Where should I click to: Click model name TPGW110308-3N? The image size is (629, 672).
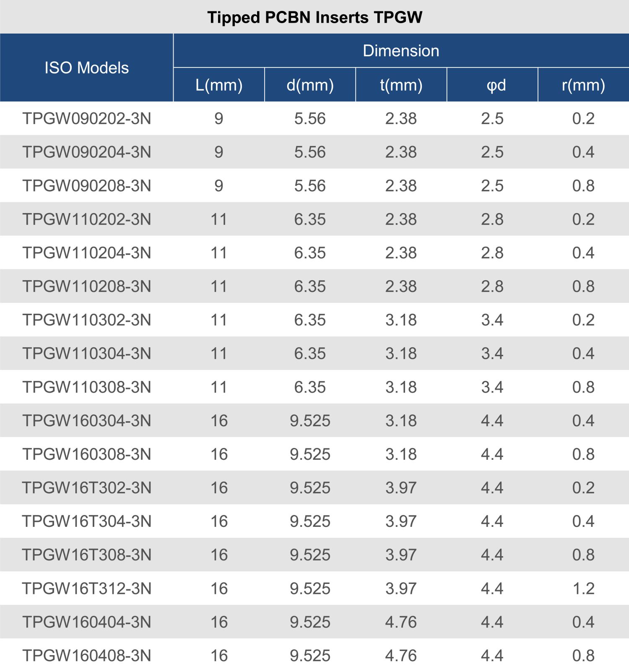click(87, 387)
